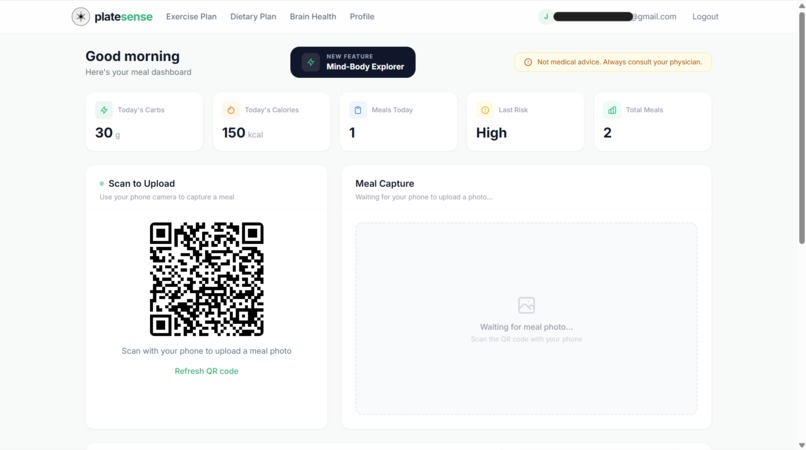Click the Meals Today clipboard icon
Viewport: 806px width, 450px height.
pos(358,110)
